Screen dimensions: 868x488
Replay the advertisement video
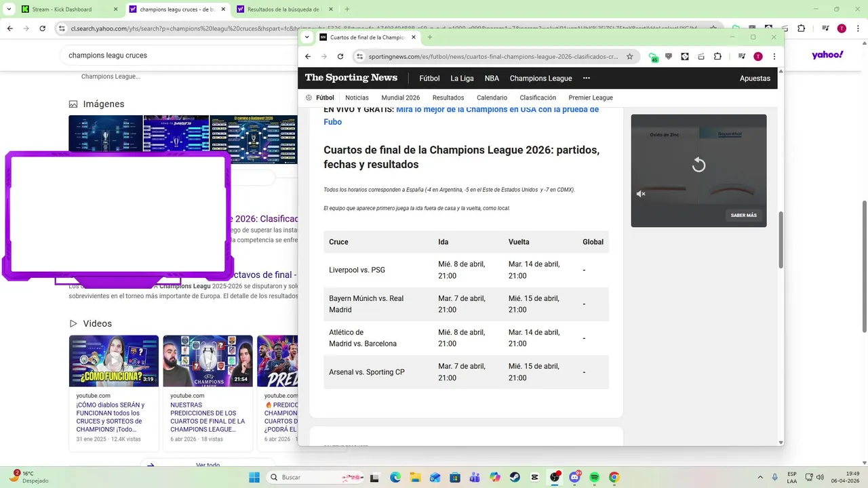(698, 165)
